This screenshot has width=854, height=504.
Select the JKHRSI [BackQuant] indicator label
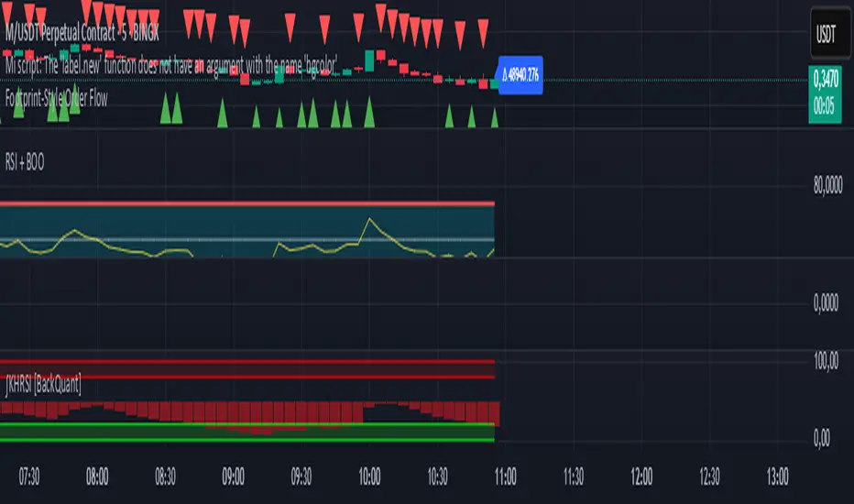(x=43, y=385)
